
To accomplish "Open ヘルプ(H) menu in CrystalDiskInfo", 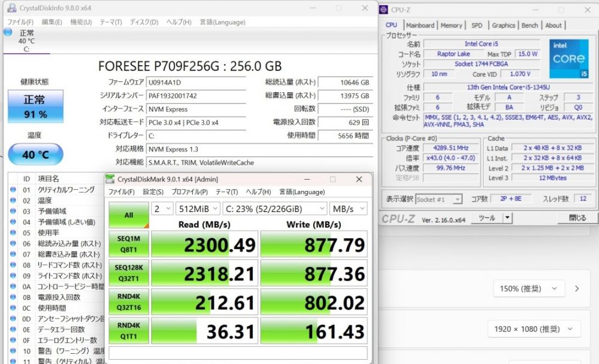I will [179, 22].
